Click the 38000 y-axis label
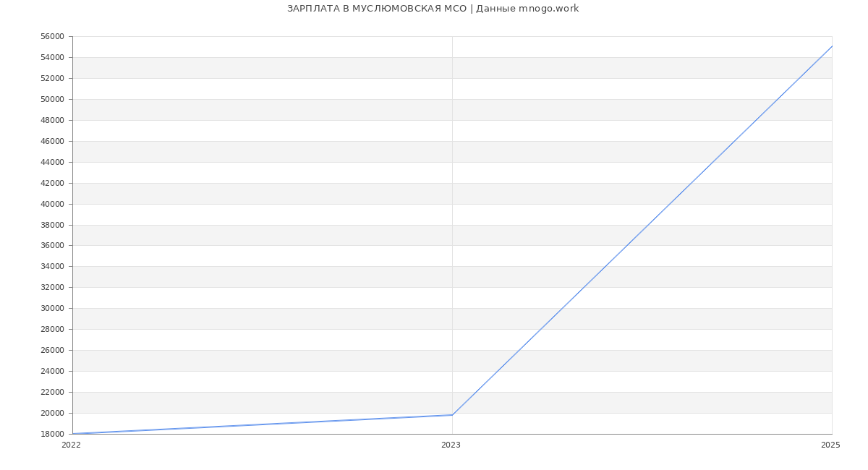 52,225
